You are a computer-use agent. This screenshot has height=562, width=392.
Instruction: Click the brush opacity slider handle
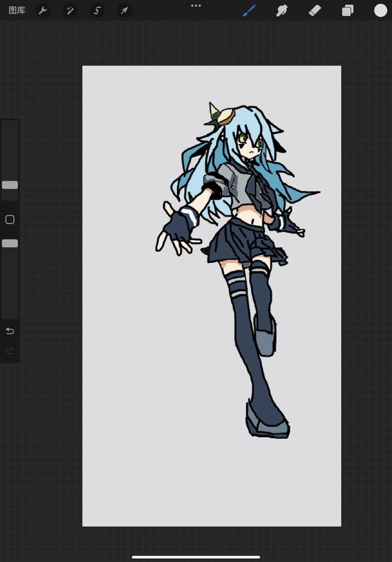click(x=10, y=243)
